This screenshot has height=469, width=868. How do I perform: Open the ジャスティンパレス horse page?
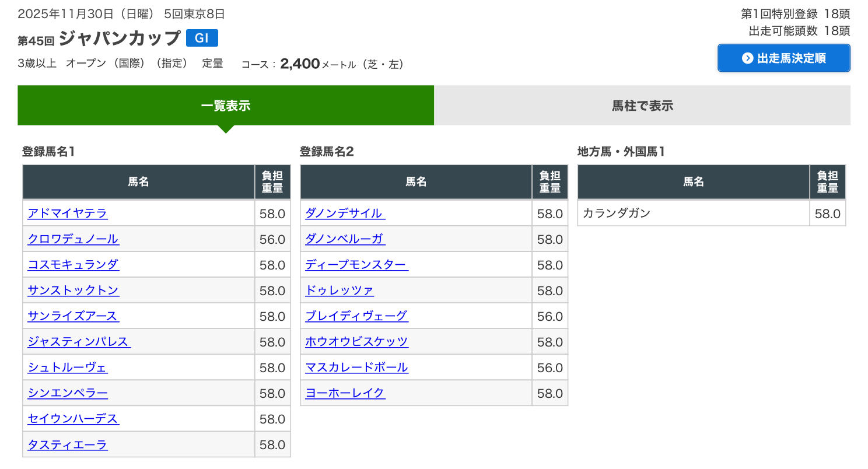pos(79,342)
